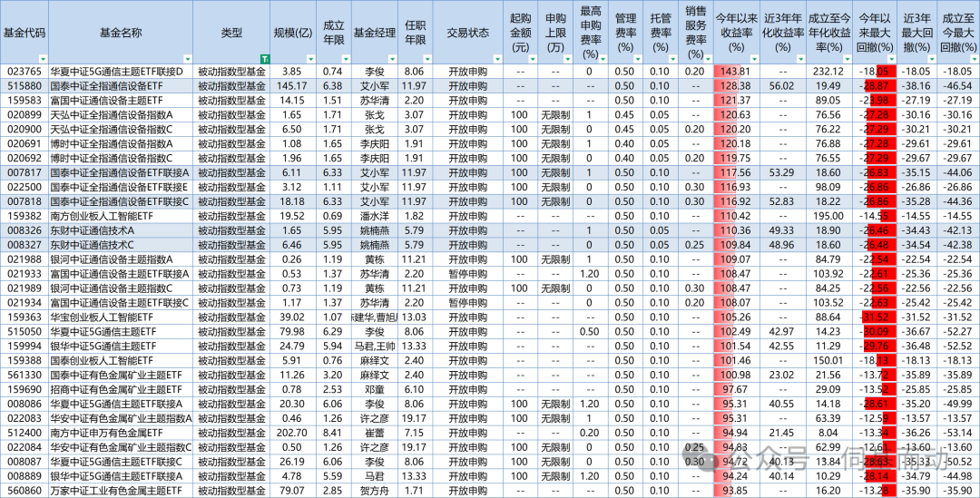The image size is (980, 498).
Task: Select 暂停申购 cell in fund 021933 row
Action: click(x=468, y=275)
